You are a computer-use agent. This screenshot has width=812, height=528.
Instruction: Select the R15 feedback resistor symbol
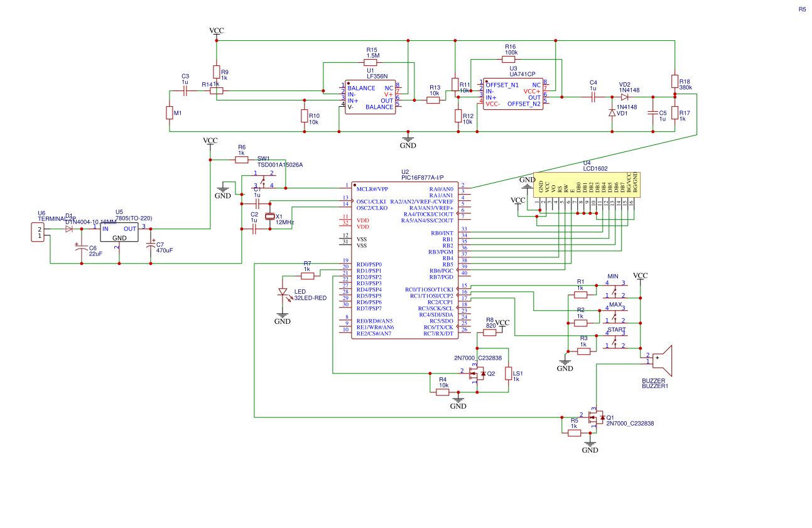tap(371, 63)
